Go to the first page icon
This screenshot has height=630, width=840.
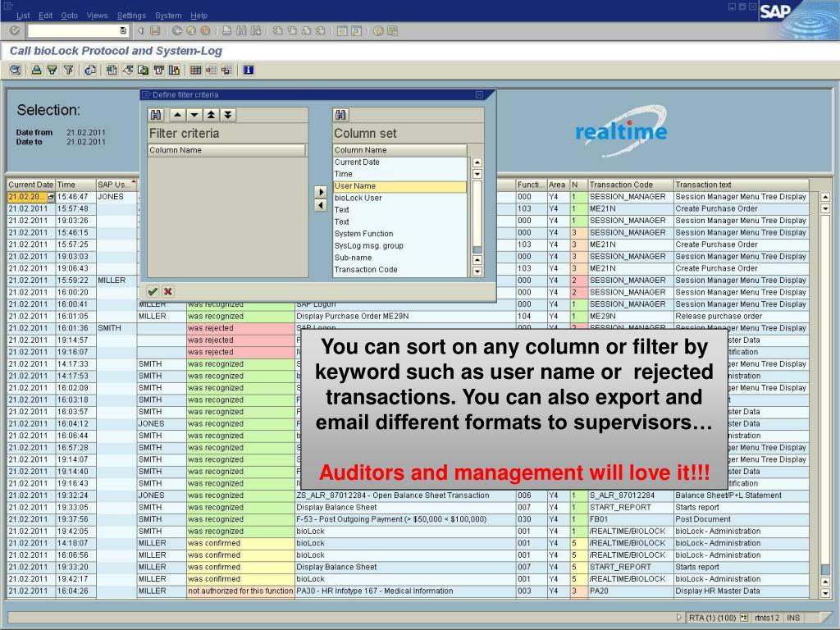(x=277, y=31)
